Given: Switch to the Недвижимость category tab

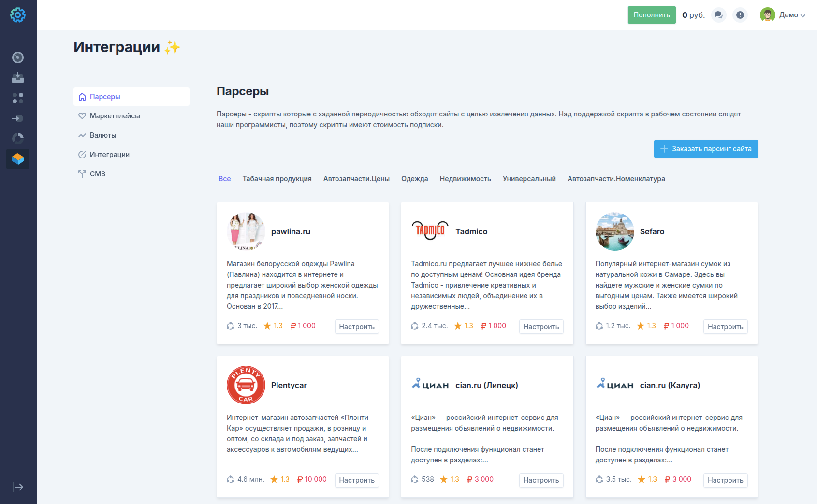Looking at the screenshot, I should pos(465,179).
